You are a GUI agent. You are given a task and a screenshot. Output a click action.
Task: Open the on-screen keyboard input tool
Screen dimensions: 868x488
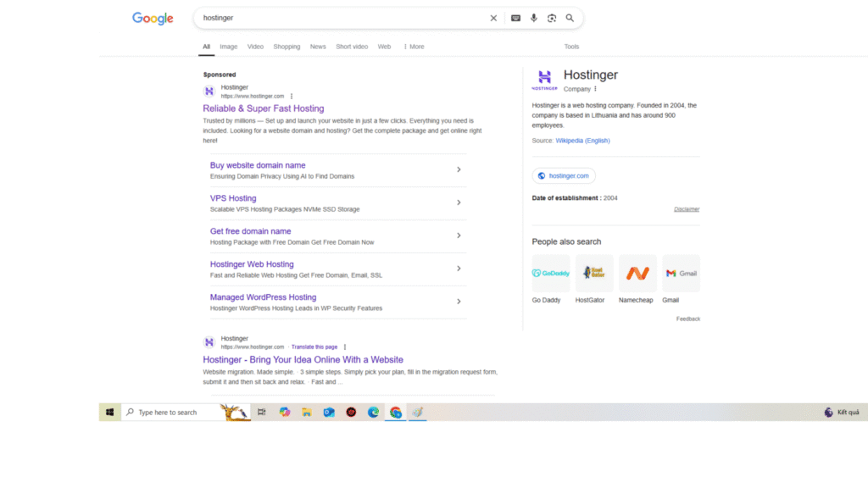click(x=515, y=19)
